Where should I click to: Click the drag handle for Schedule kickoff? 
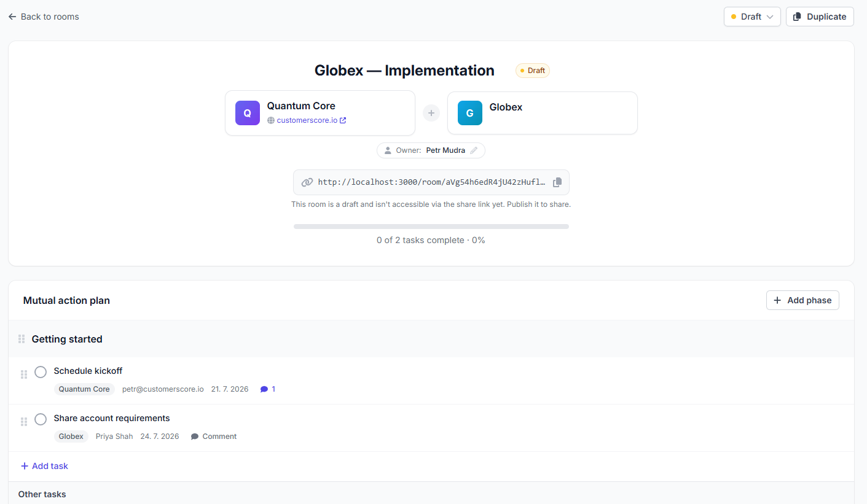coord(24,374)
